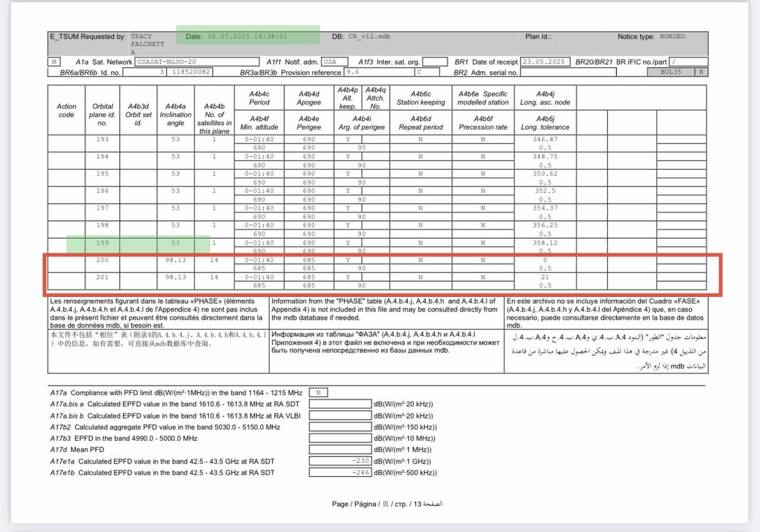The width and height of the screenshot is (760, 532).
Task: Click the long. asc. node value 352.5
Action: pyautogui.click(x=545, y=191)
